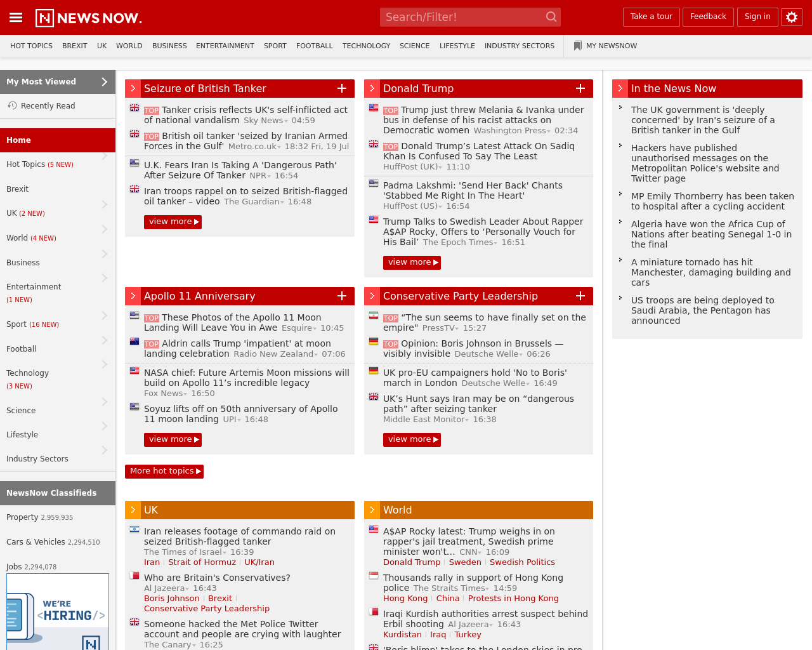
Task: Expand The Guardian publisher dropdown
Action: [x=283, y=201]
